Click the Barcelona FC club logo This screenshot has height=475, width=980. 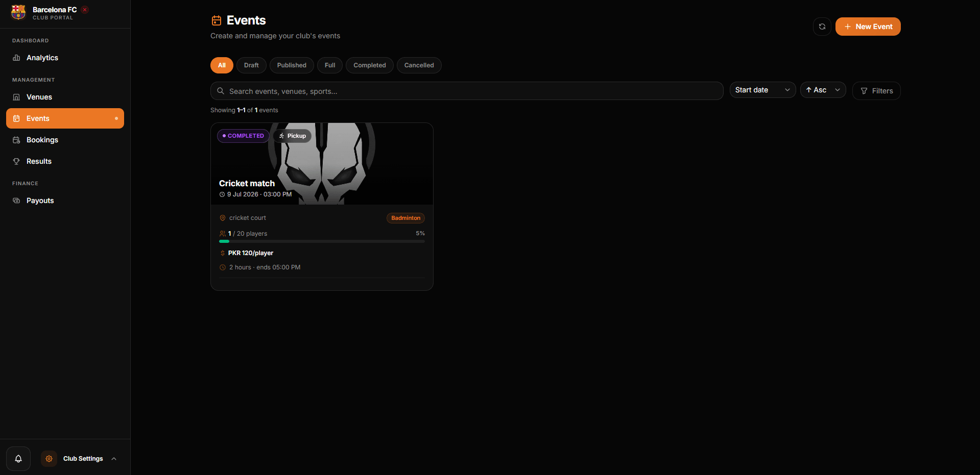(18, 12)
